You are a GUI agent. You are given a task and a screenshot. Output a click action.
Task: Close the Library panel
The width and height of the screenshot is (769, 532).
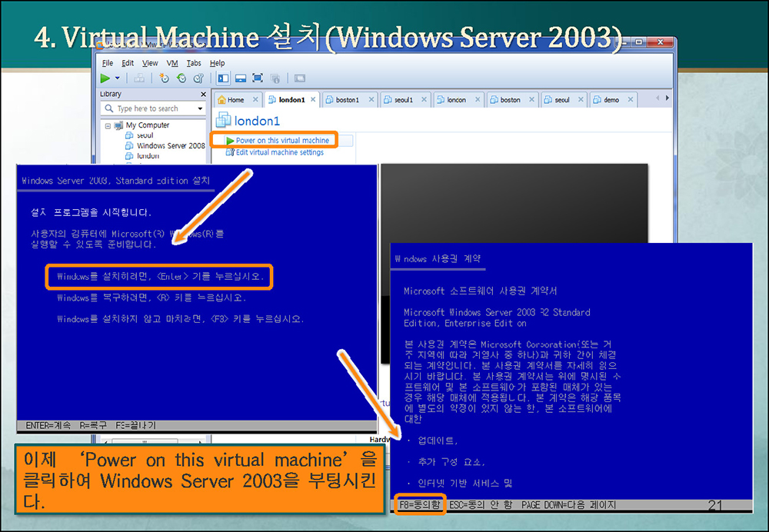(x=203, y=94)
